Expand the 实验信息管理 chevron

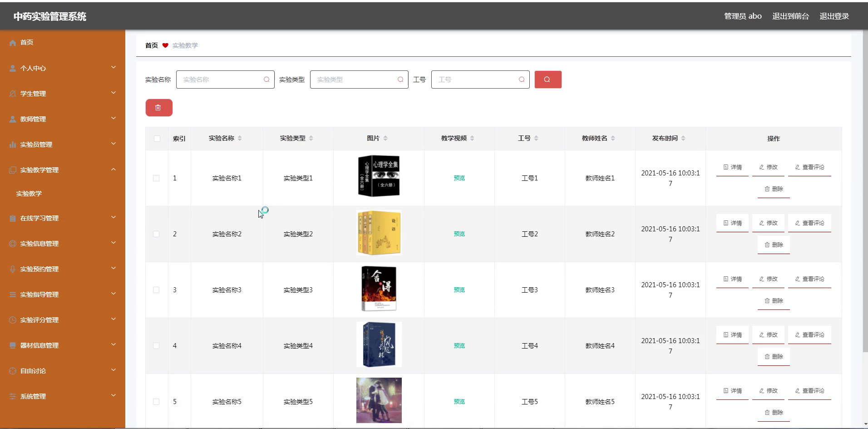point(113,243)
